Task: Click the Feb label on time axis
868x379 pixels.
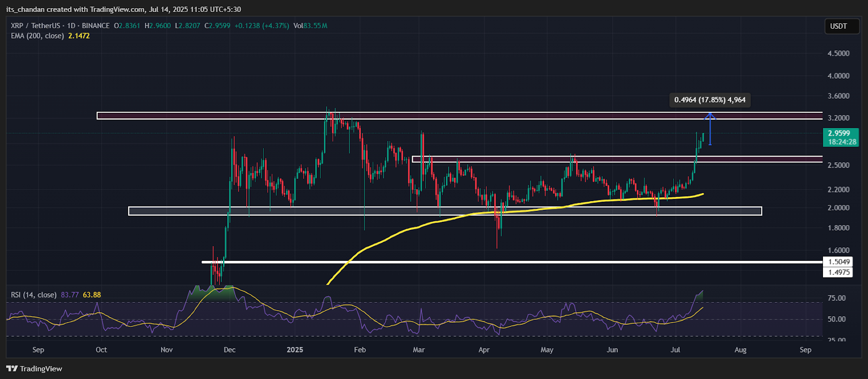Action: [x=360, y=350]
